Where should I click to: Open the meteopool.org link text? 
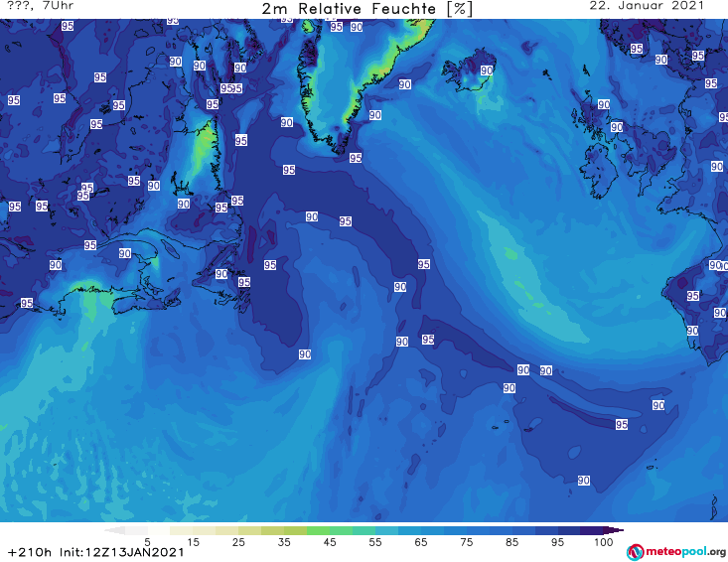[685, 552]
